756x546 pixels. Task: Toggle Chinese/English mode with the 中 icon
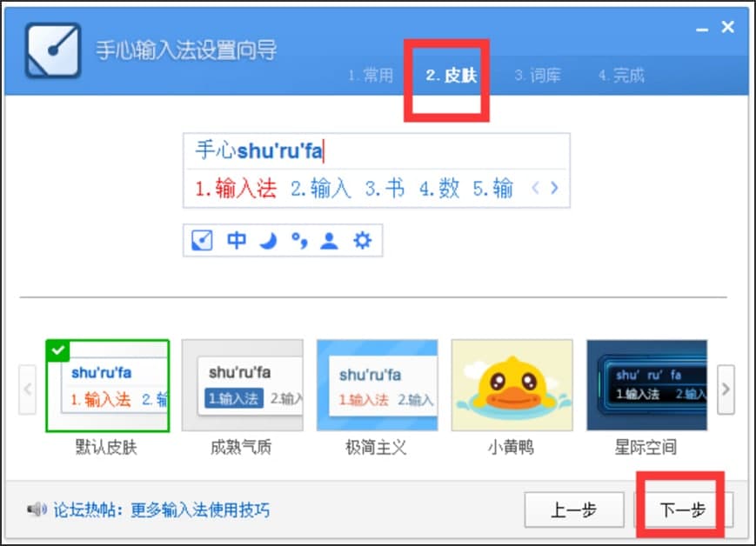tap(237, 241)
